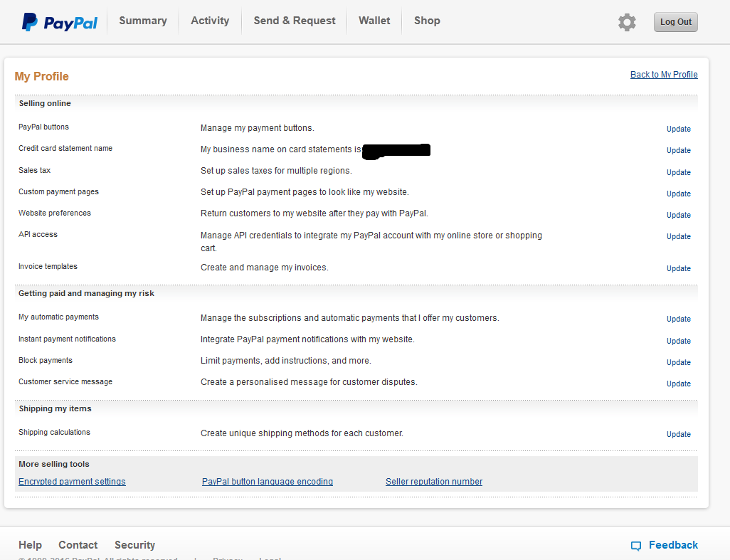Click 'Create and manage my invoices.' text
The height and width of the screenshot is (560, 730).
tap(265, 268)
